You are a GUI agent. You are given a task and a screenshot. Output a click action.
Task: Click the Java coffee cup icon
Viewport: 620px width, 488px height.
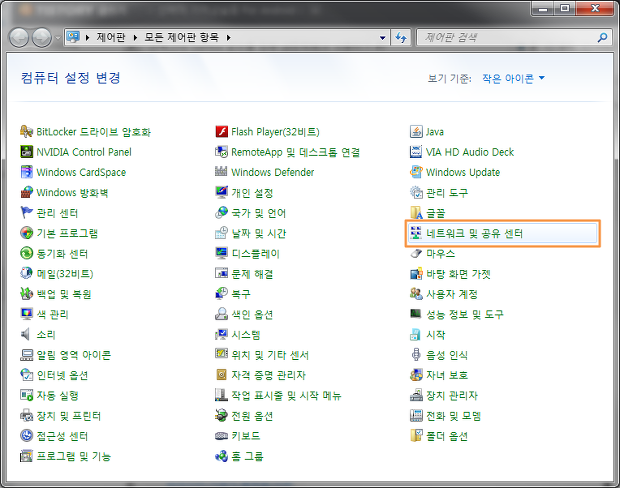[x=416, y=132]
